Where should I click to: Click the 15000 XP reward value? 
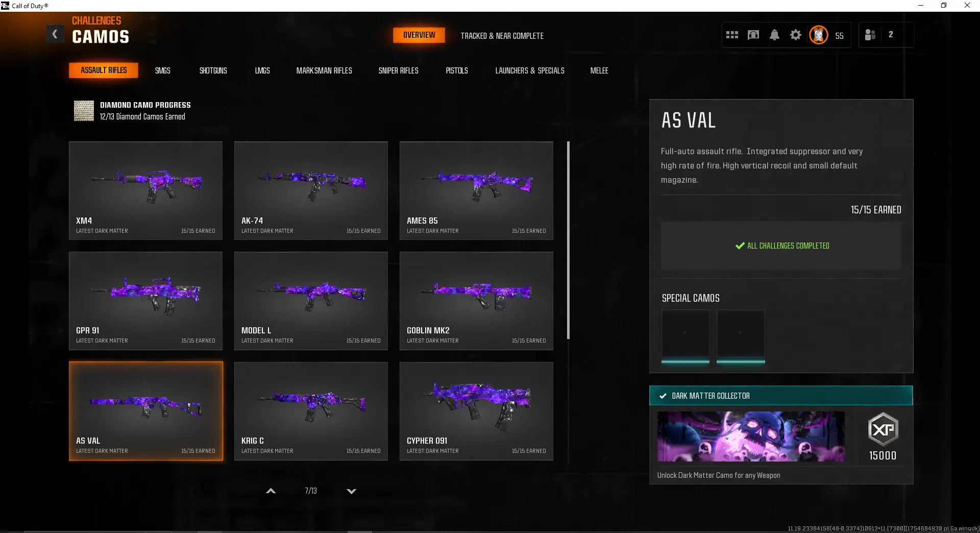coord(883,455)
